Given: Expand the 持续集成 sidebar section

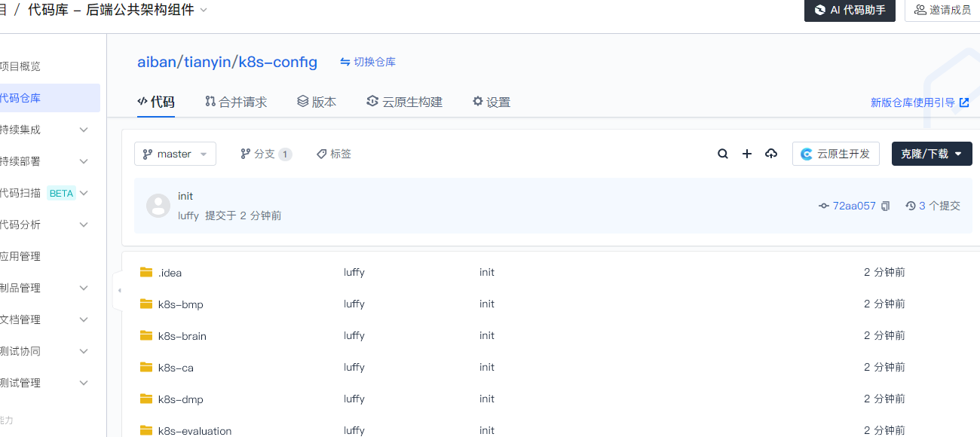Looking at the screenshot, I should (x=84, y=130).
